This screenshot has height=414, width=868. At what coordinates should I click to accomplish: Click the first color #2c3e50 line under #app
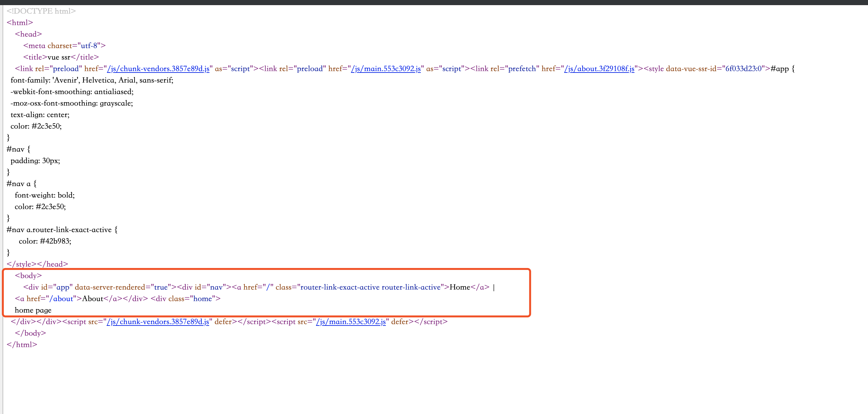[x=36, y=126]
